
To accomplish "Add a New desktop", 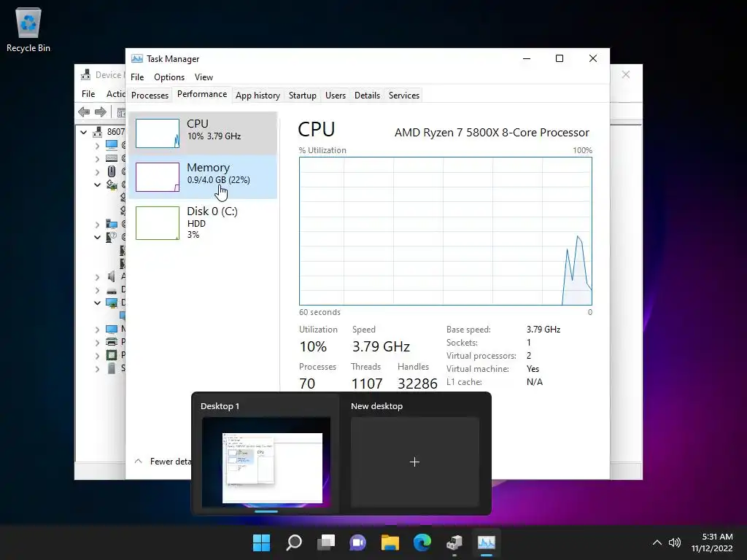I will 414,462.
